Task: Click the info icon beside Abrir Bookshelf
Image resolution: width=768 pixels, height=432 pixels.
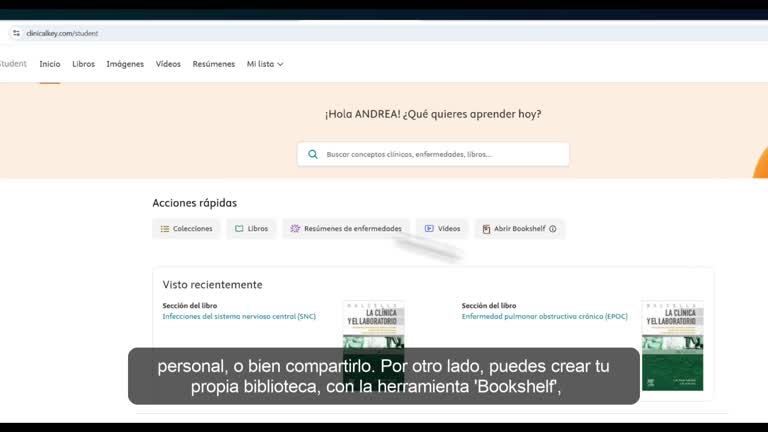Action: click(552, 229)
